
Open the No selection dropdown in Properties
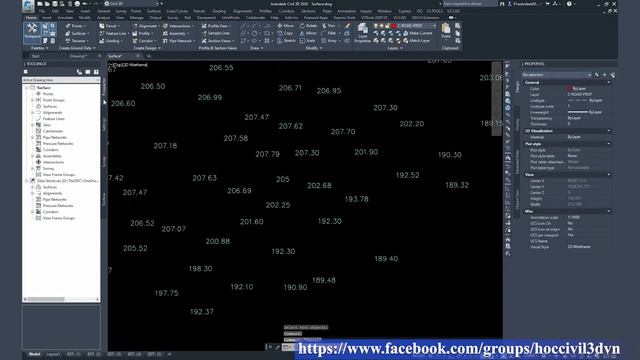coord(557,75)
